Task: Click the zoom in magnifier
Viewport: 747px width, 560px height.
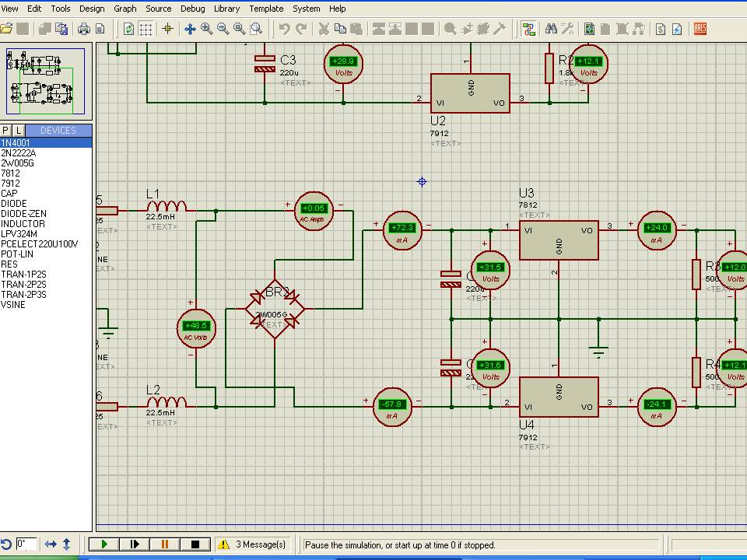Action: point(206,29)
